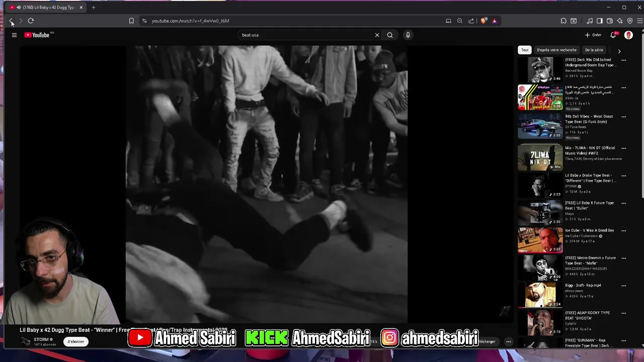
Task: Start voice search with microphone
Action: [408, 35]
